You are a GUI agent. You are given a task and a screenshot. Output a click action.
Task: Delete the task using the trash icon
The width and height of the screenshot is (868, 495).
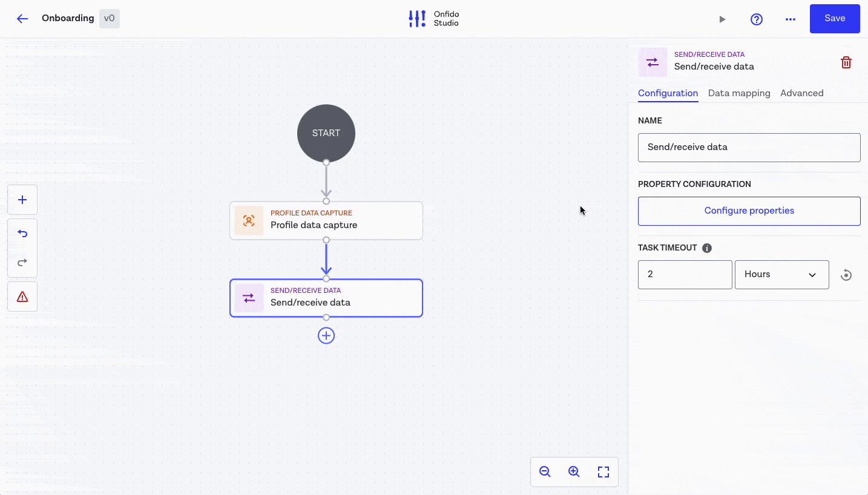[846, 62]
